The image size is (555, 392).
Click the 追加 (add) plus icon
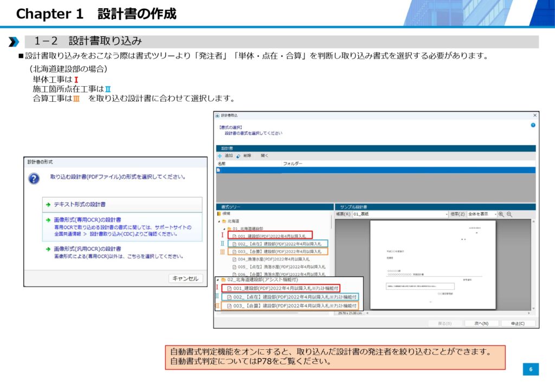[x=220, y=155]
